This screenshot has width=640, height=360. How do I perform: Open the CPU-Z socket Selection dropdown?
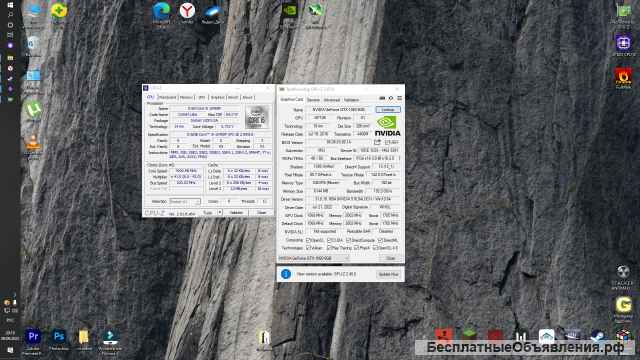pyautogui.click(x=184, y=201)
